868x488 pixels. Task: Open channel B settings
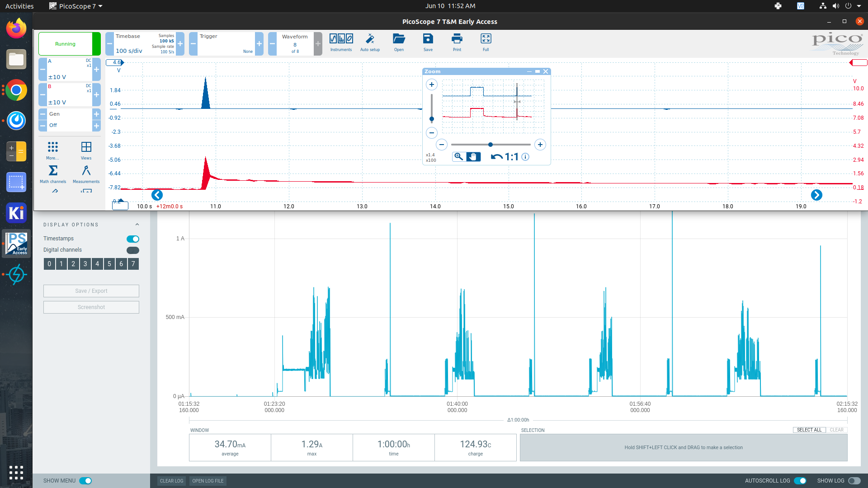[x=70, y=94]
